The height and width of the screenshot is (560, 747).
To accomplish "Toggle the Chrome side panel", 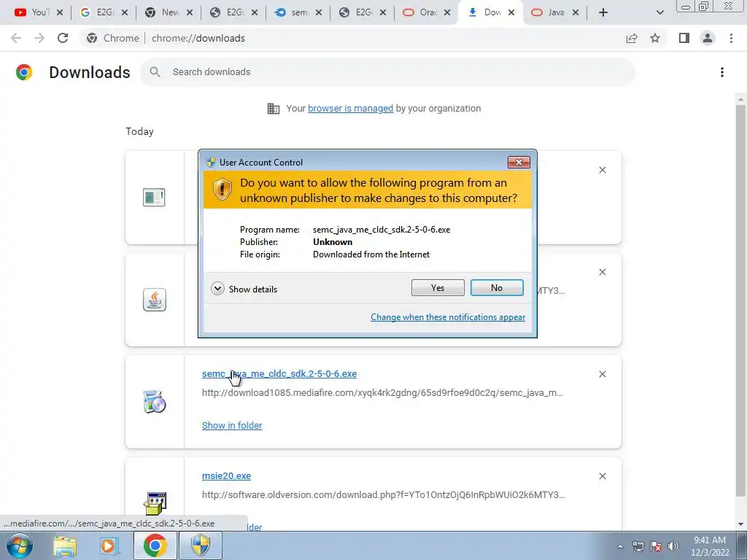I will point(684,38).
